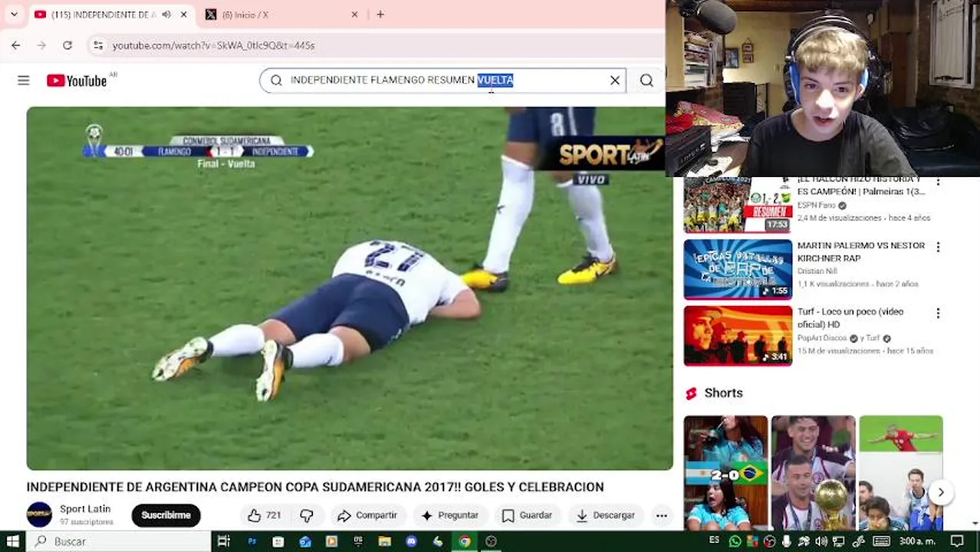This screenshot has height=552, width=980.
Task: Open Sport Latin channel avatar
Action: coord(39,514)
